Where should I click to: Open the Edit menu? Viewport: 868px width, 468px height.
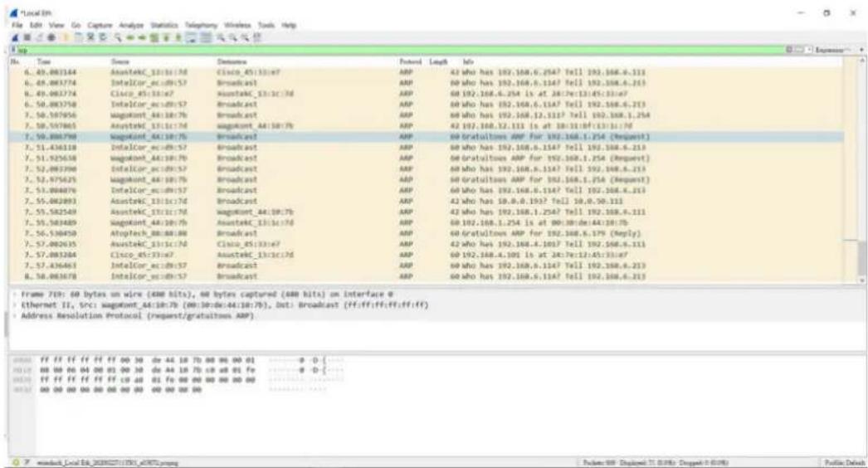click(x=36, y=25)
